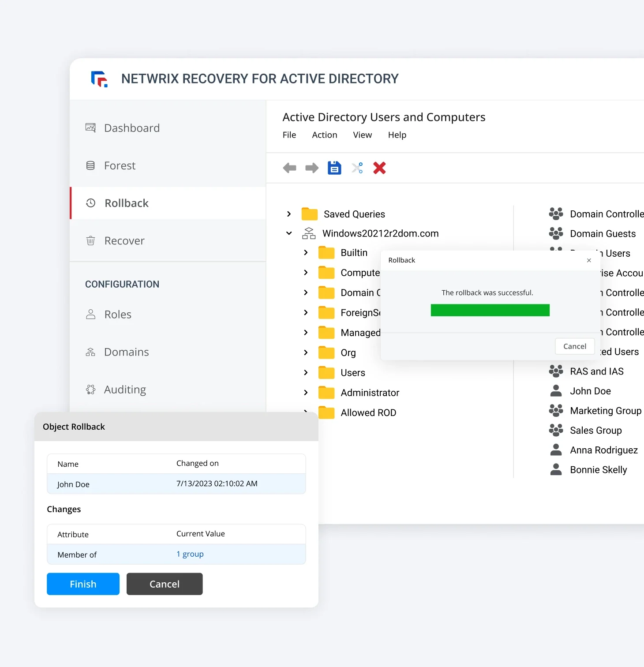Click the Marketing Group icon
The width and height of the screenshot is (644, 667).
tap(556, 411)
